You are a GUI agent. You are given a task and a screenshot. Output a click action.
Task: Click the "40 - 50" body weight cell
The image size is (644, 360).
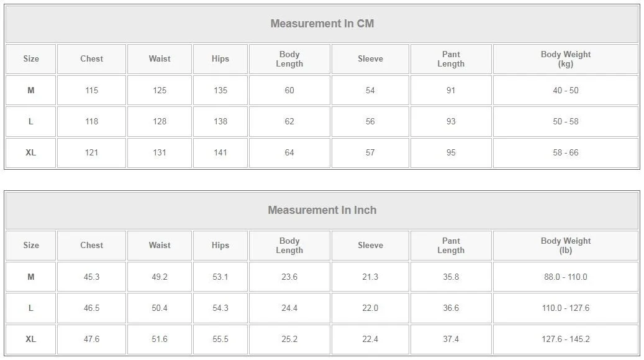point(565,90)
